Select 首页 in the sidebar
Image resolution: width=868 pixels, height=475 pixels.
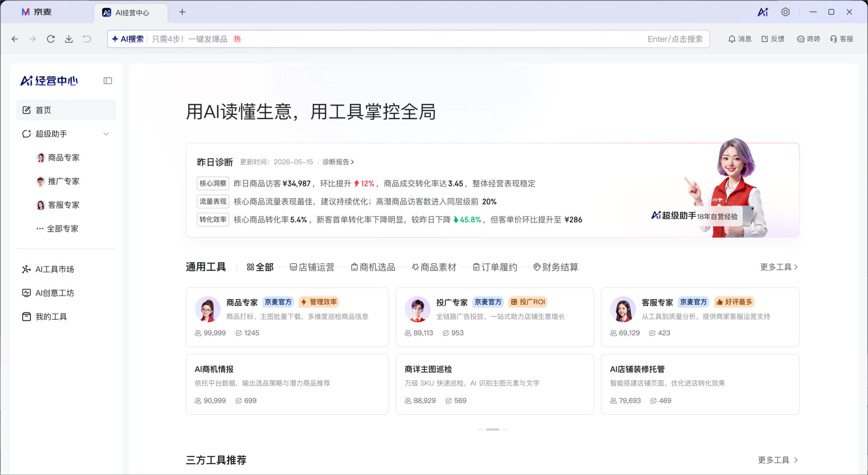66,110
